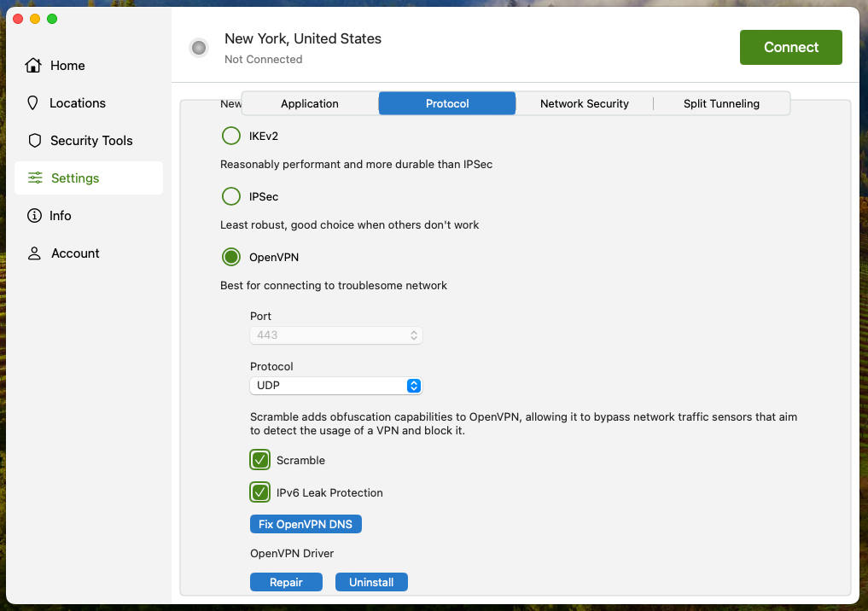Open the UDP protocol dropdown

336,385
